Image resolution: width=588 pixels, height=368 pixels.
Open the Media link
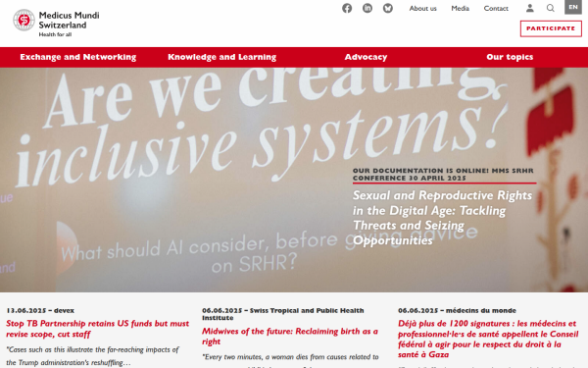coord(461,8)
